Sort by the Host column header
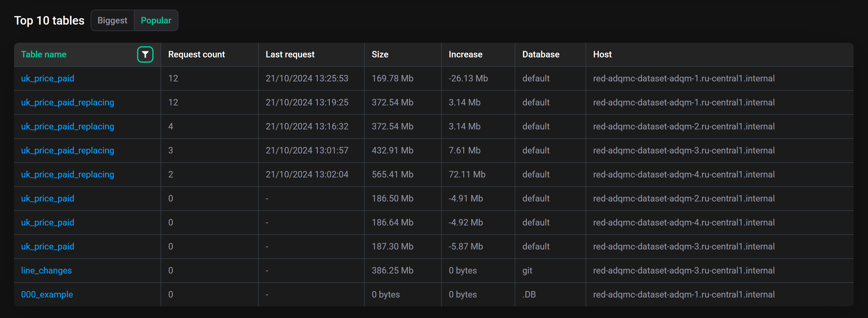The height and width of the screenshot is (318, 868). (x=602, y=54)
